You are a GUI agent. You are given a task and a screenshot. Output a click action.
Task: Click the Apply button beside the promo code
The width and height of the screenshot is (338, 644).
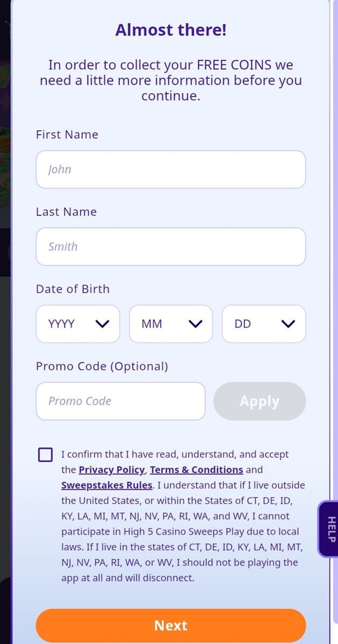click(x=260, y=401)
